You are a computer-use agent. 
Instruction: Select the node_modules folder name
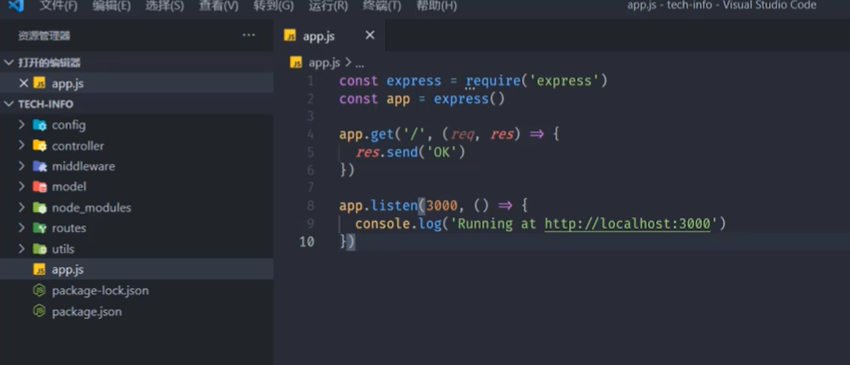[x=92, y=208]
